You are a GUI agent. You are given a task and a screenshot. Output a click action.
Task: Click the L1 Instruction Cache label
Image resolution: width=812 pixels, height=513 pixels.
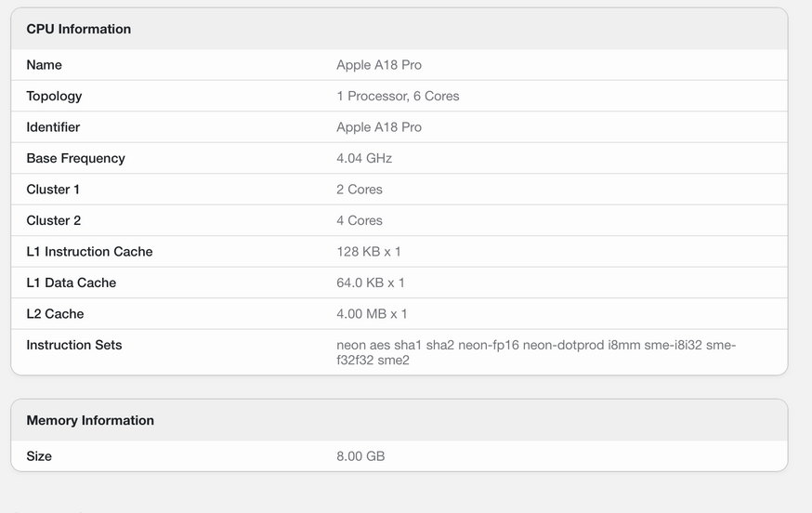(89, 251)
